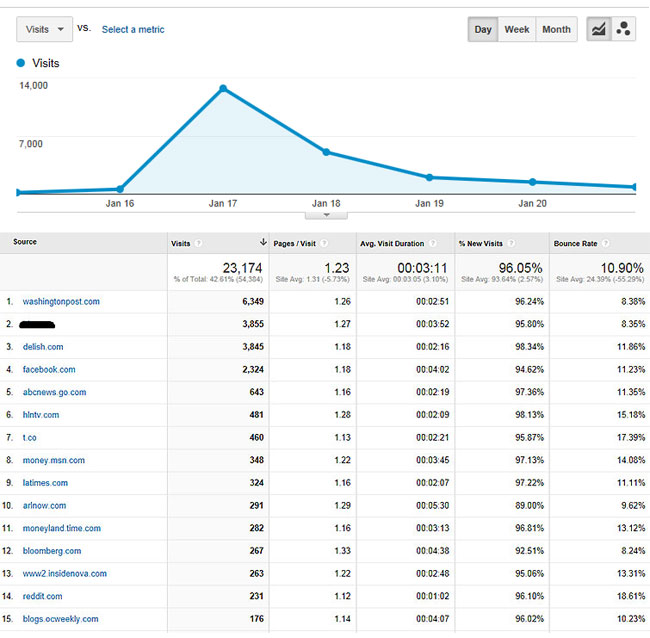The width and height of the screenshot is (650, 638).
Task: Open money.msn.com source link
Action: coord(53,460)
